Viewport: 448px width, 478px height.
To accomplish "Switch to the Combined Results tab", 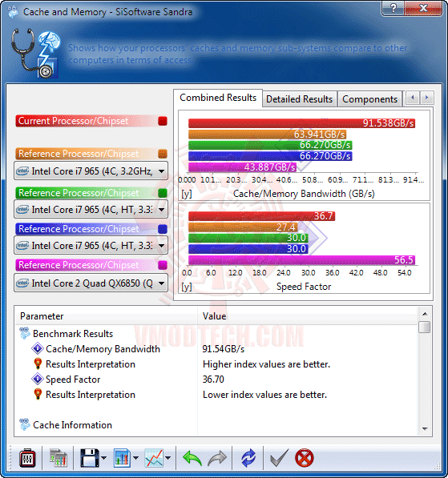I will (x=218, y=98).
